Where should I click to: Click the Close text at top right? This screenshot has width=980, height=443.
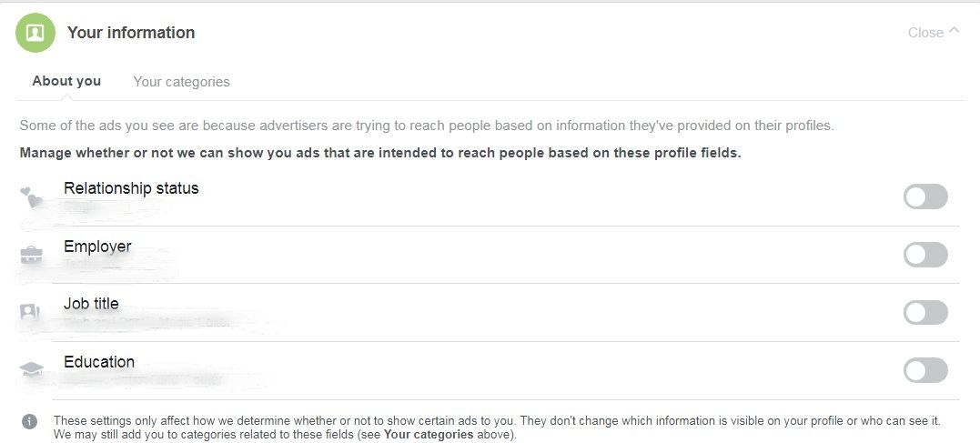click(x=925, y=33)
